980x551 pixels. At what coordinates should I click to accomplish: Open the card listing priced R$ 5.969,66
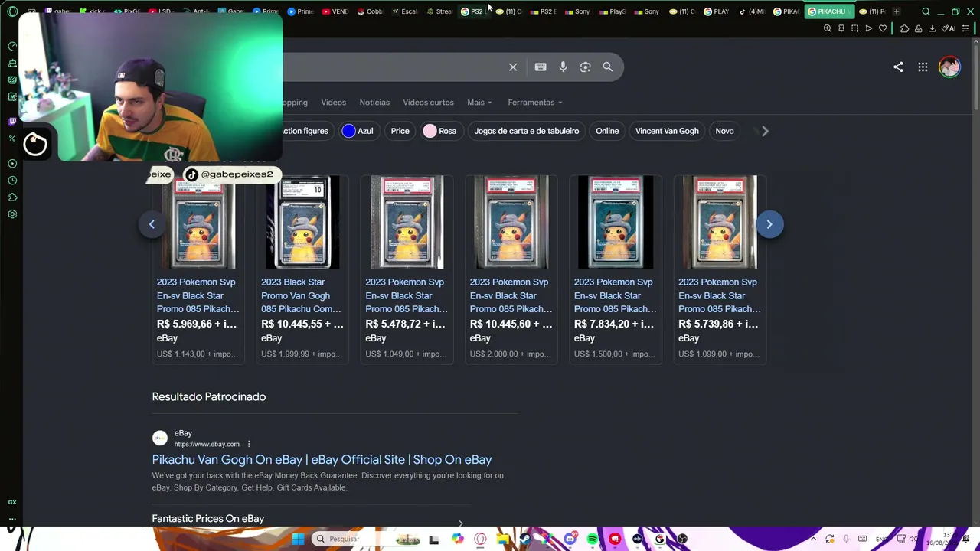198,269
